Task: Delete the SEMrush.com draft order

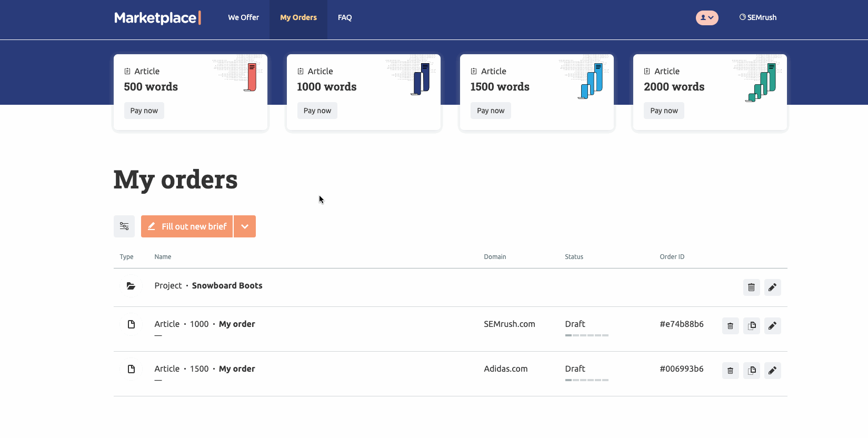Action: [730, 326]
